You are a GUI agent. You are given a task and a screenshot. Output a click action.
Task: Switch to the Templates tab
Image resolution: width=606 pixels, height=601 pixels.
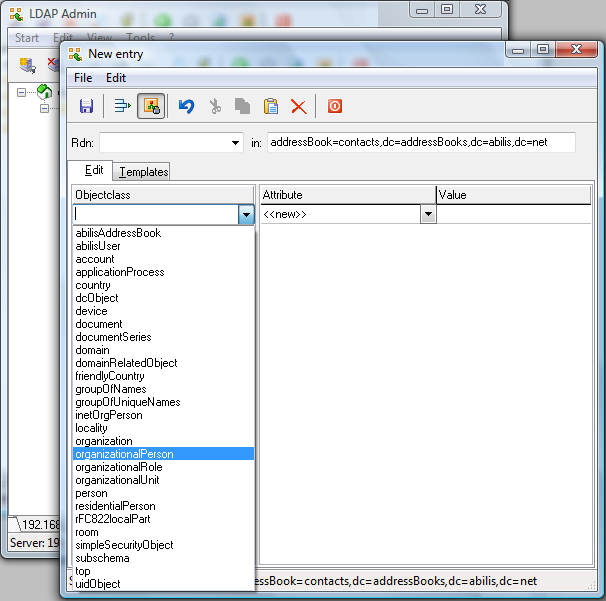[143, 172]
